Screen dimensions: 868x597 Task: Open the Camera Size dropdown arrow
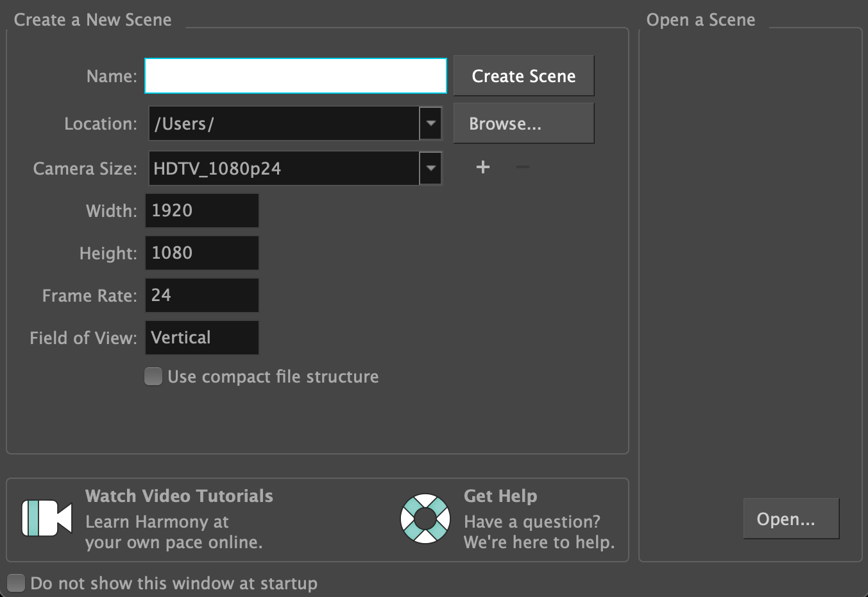(x=430, y=168)
